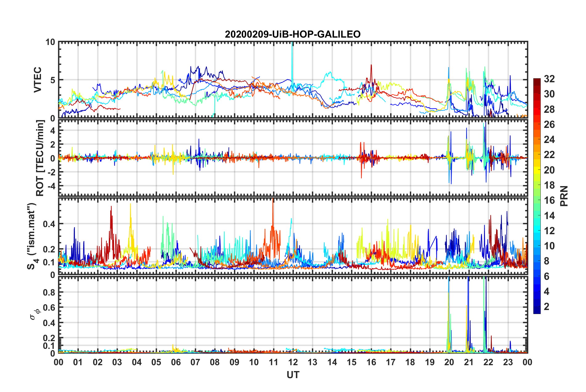Select PRN colorbar tick label 16
586x392 pixels.
549,200
